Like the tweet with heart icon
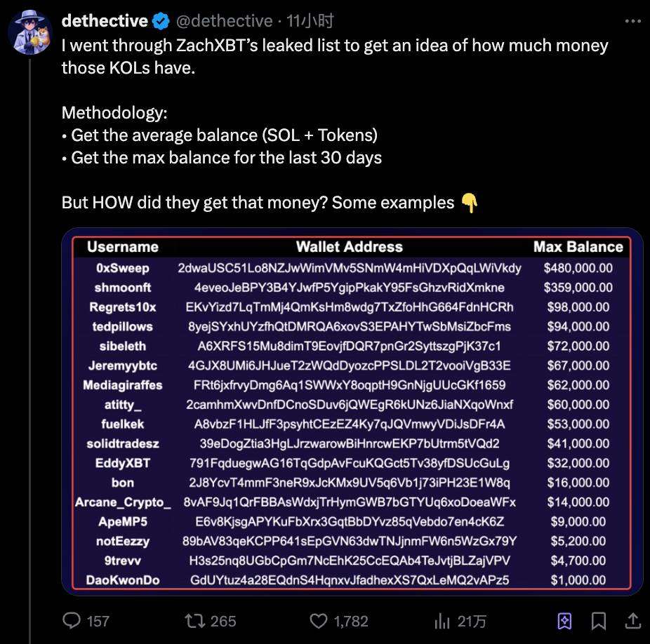650x644 pixels. coord(319,621)
